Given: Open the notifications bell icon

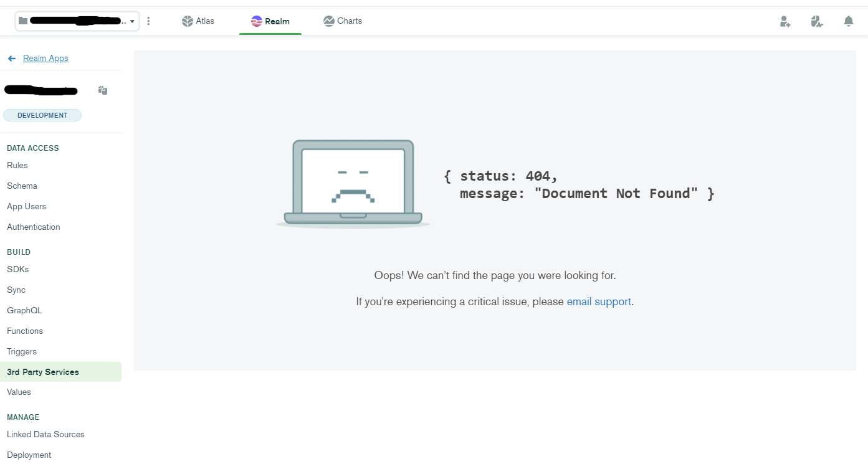Looking at the screenshot, I should click(848, 21).
